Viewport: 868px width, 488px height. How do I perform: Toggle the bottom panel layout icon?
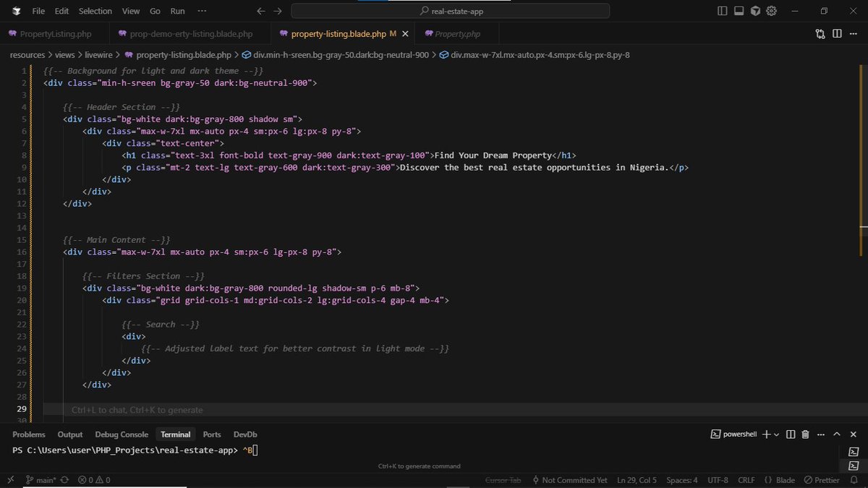(739, 11)
